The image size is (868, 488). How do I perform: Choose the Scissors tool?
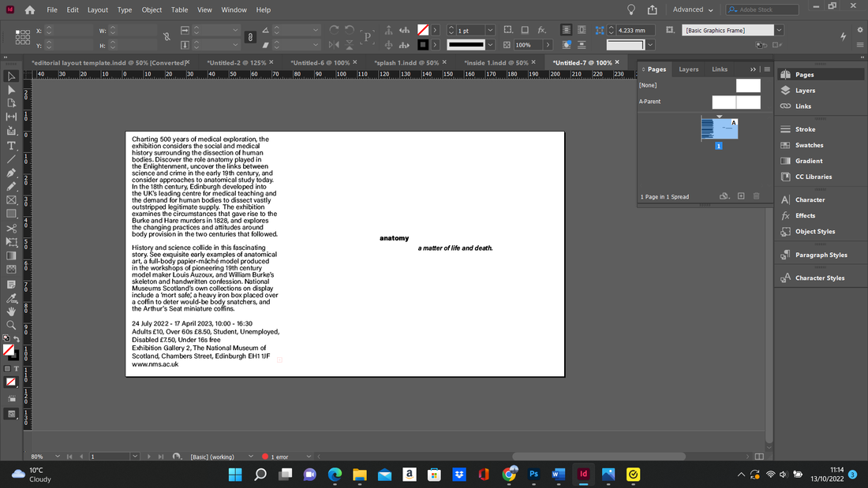(x=11, y=229)
